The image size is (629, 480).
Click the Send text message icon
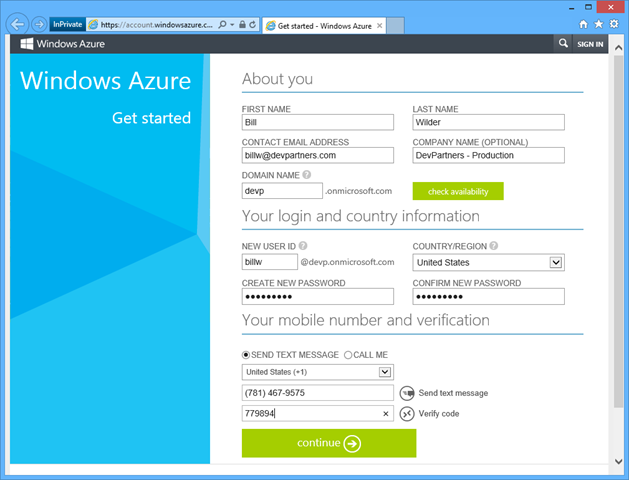[407, 393]
